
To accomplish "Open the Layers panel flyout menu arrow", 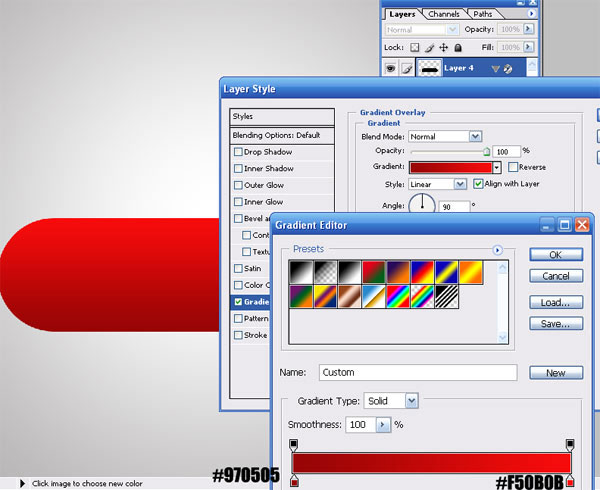I will click(x=531, y=14).
